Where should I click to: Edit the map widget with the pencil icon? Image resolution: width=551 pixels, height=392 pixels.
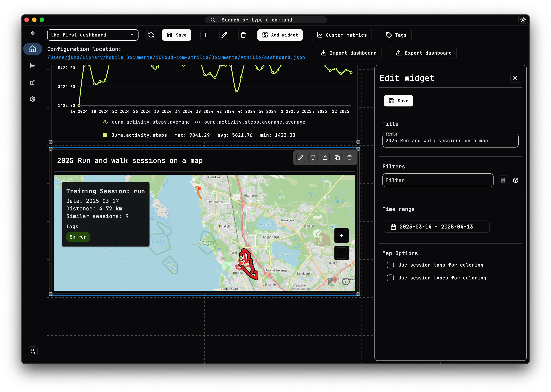[x=301, y=158]
